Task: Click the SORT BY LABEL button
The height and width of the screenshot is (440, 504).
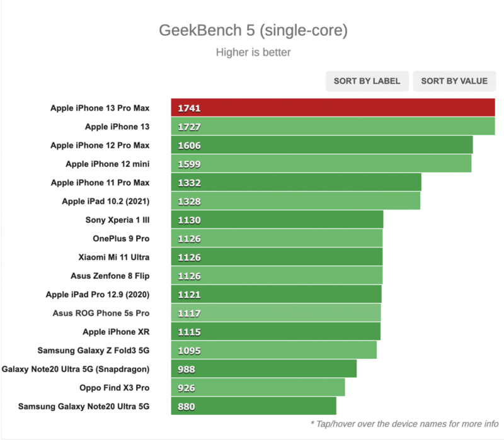Action: click(367, 81)
